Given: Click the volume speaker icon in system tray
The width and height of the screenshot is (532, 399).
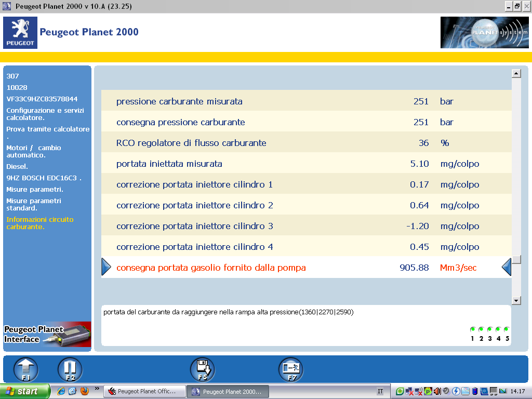Looking at the screenshot, I should (x=437, y=391).
